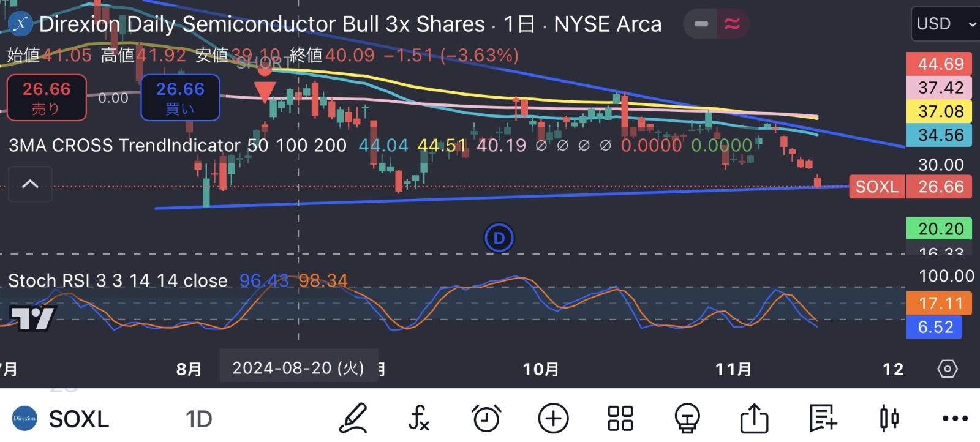Open the SOXL symbol search
Image resolution: width=980 pixels, height=442 pixels.
coord(79,419)
